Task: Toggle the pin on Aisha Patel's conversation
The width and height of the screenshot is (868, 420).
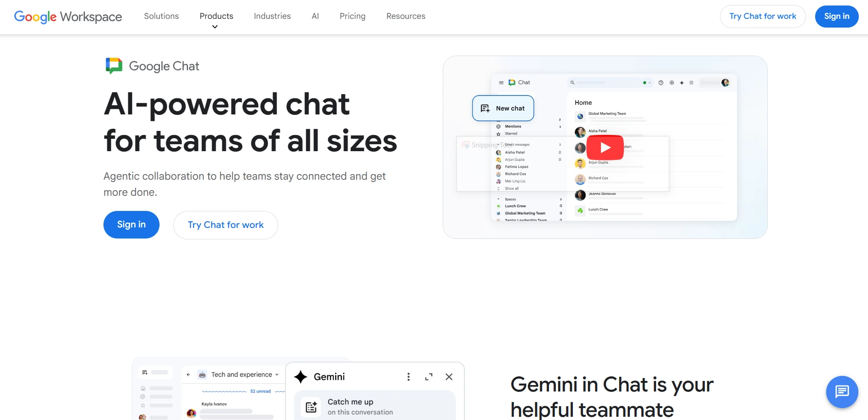Action: (x=560, y=152)
